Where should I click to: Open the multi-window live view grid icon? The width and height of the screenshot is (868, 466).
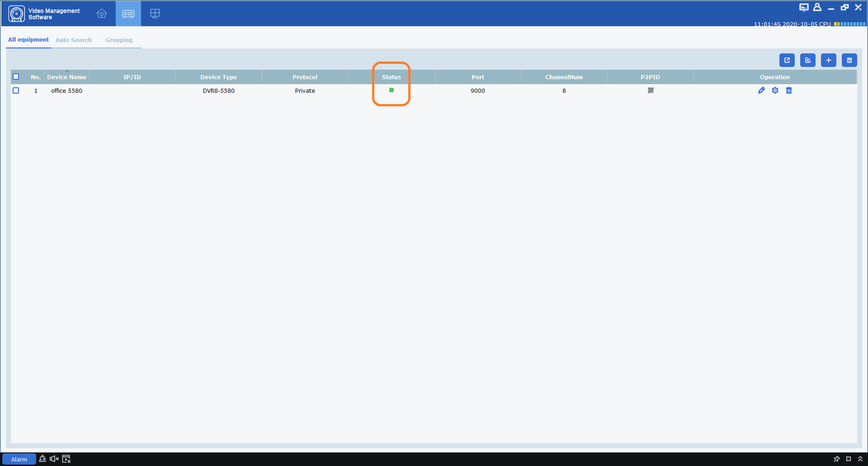(x=155, y=14)
